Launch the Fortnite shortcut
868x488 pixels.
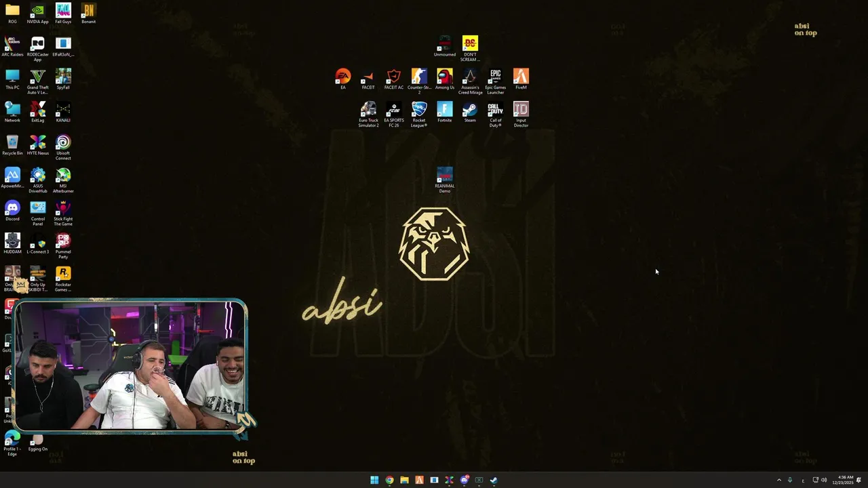coord(444,112)
